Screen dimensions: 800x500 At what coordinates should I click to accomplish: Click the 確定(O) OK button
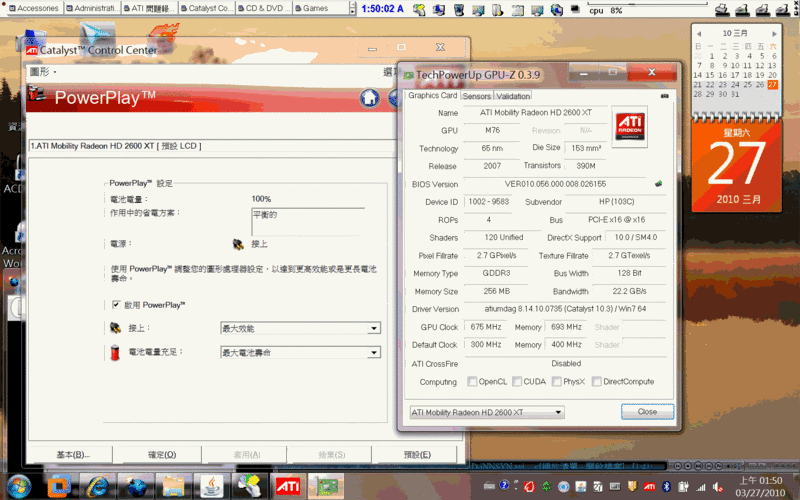pyautogui.click(x=162, y=455)
